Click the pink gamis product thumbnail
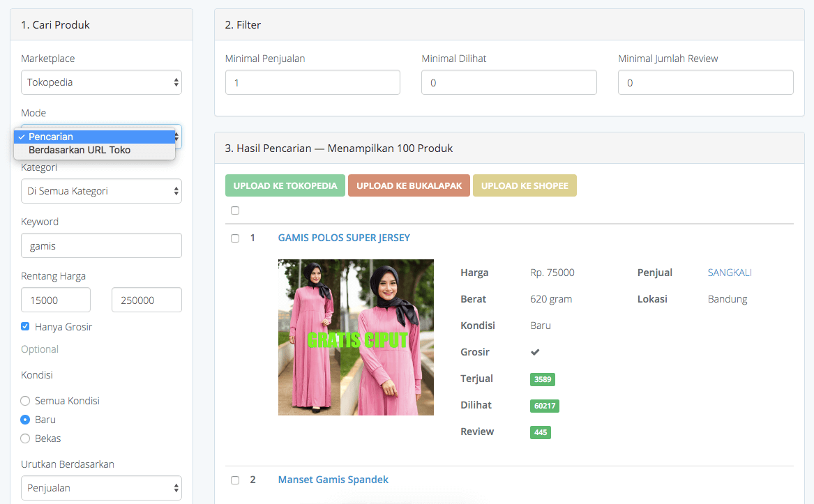The image size is (814, 504). tap(356, 337)
